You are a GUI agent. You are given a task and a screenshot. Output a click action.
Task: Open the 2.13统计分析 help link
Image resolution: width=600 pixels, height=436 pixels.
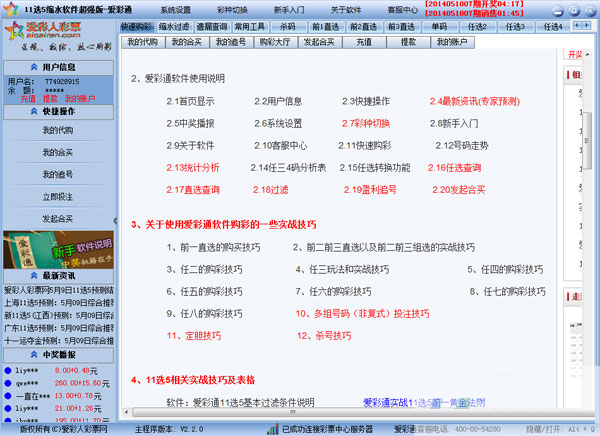[193, 167]
